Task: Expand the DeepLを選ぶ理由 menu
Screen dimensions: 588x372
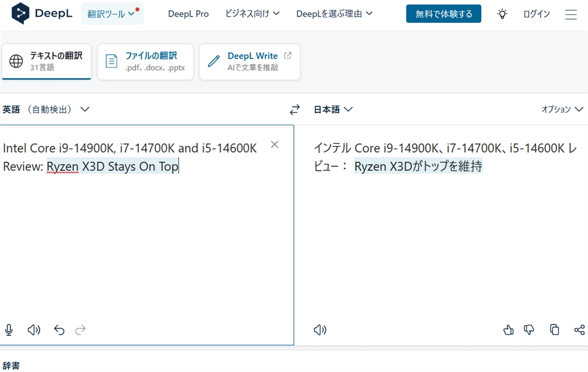Action: coord(334,14)
